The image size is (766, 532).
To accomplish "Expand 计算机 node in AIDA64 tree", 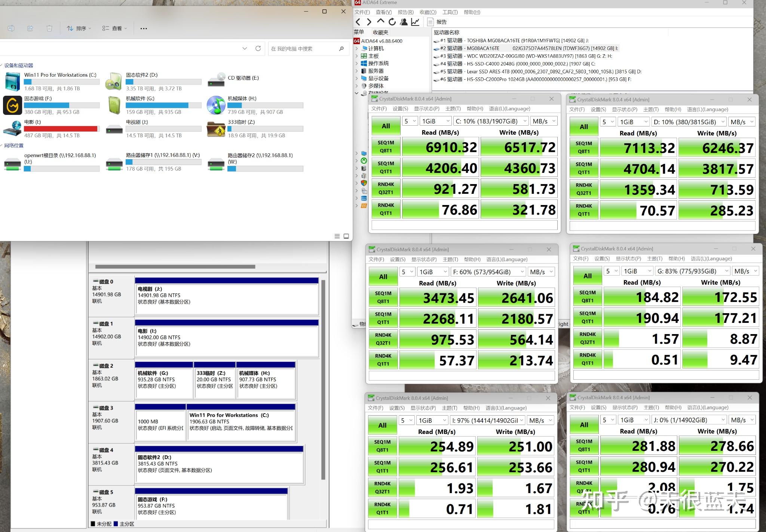I will click(x=356, y=49).
